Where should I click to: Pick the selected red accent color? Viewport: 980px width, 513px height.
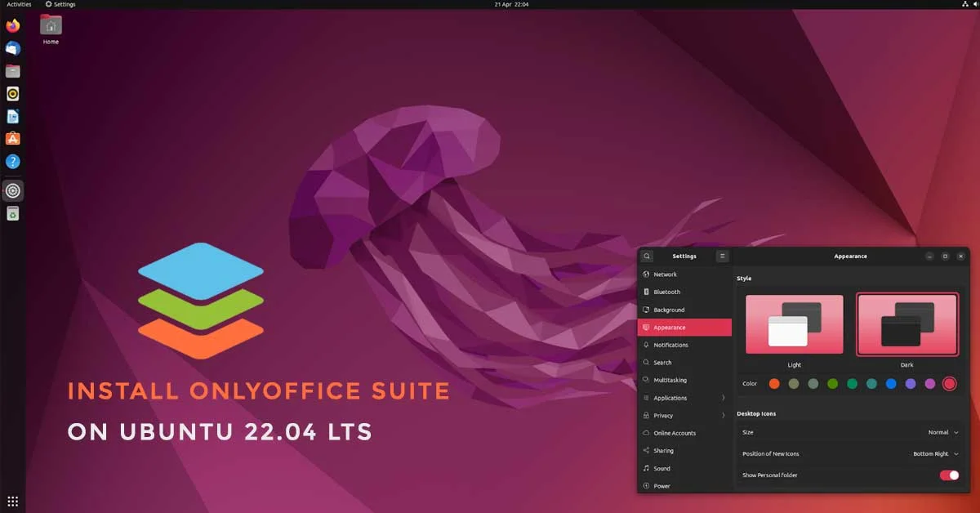[950, 384]
